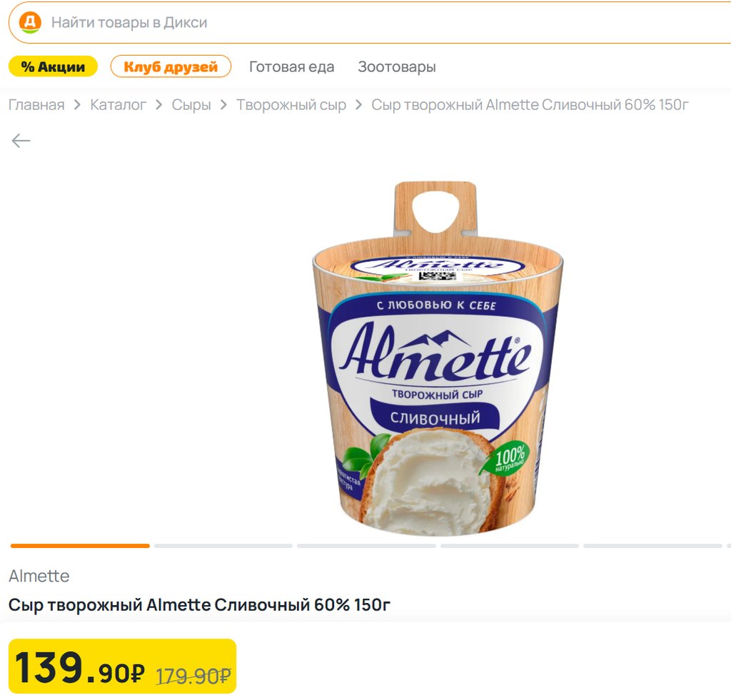The image size is (731, 700).
Task: Click the chevron after Каталог breadcrumb
Action: tap(159, 106)
